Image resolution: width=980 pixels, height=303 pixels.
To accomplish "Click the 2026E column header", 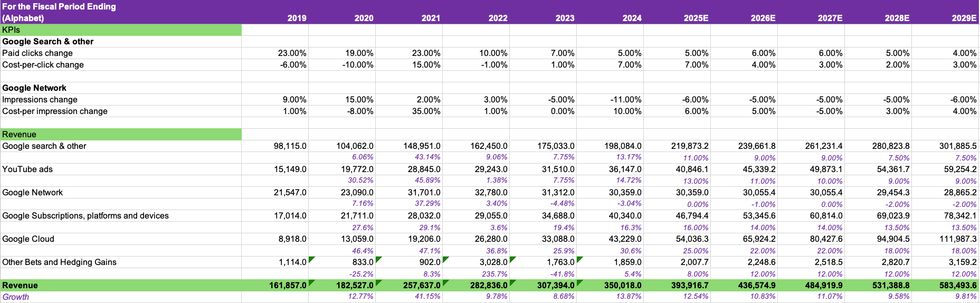I will click(763, 18).
